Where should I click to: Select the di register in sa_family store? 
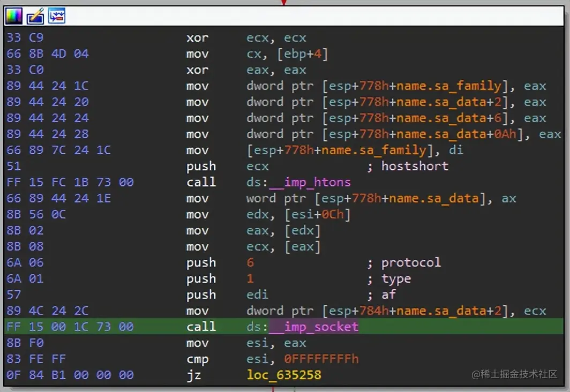click(456, 150)
